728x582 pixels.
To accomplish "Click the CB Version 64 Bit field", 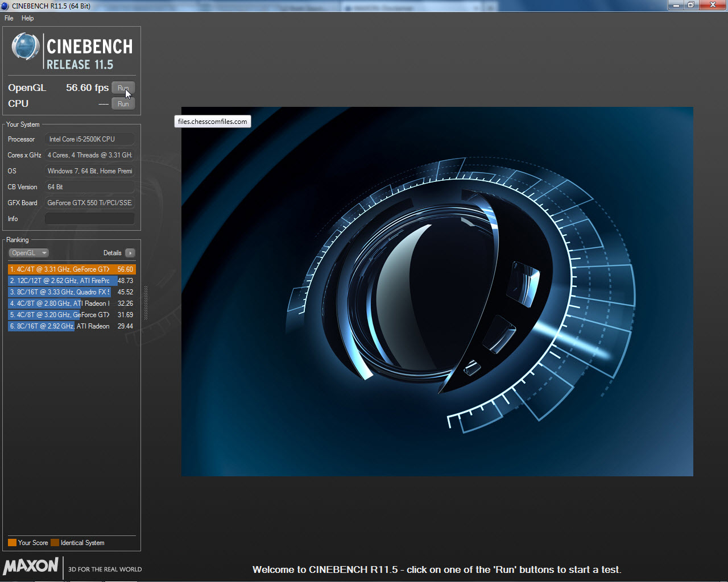I will [x=90, y=187].
